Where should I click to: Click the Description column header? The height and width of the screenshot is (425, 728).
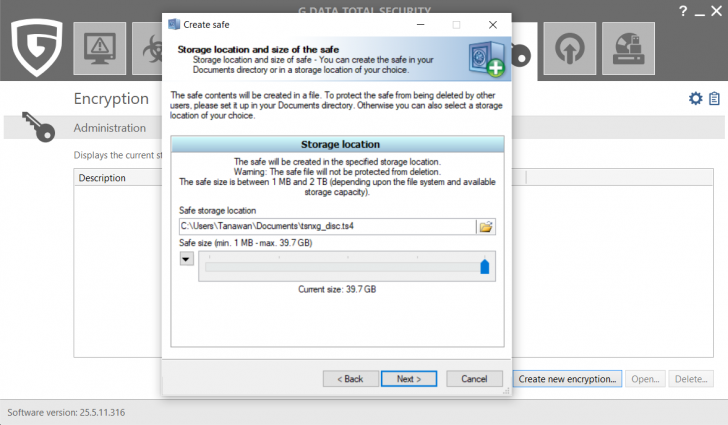102,178
